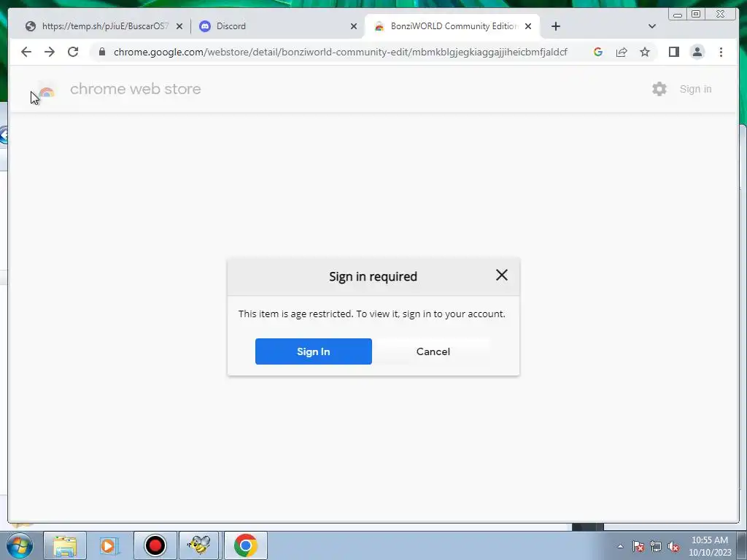
Task: Click the chrome web store title
Action: pyautogui.click(x=135, y=89)
